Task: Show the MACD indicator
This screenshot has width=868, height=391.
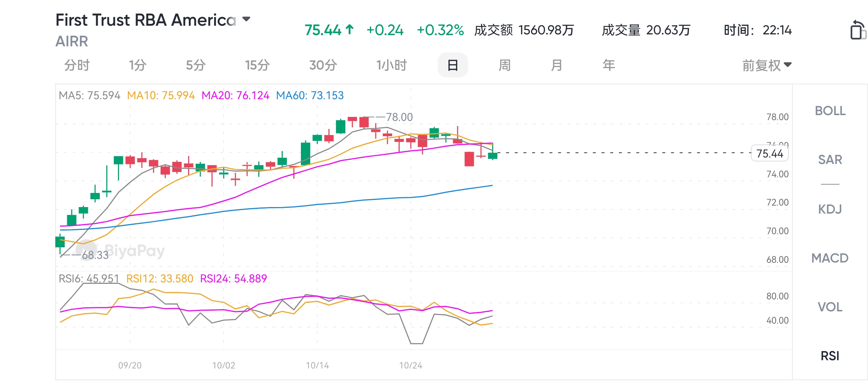Action: (x=830, y=258)
